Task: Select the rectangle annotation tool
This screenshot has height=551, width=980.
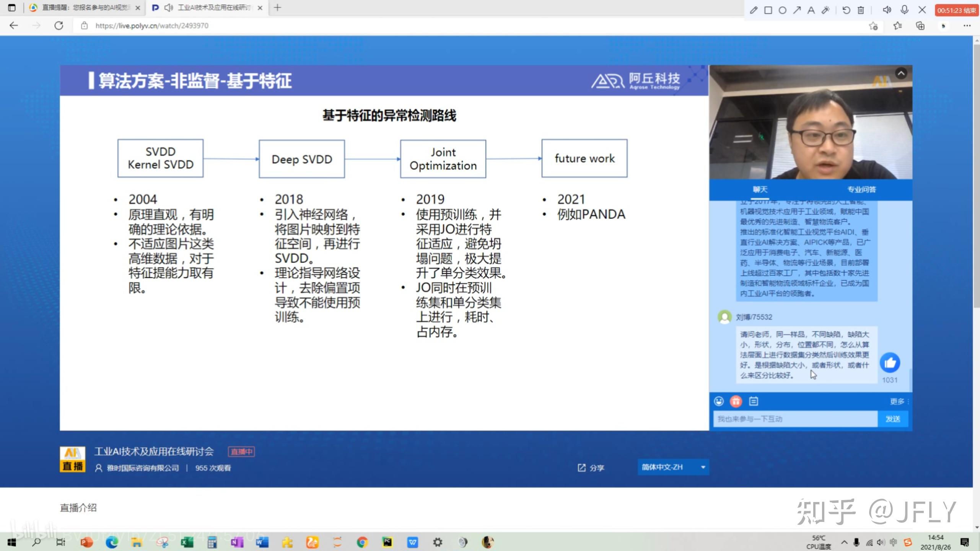Action: click(768, 10)
